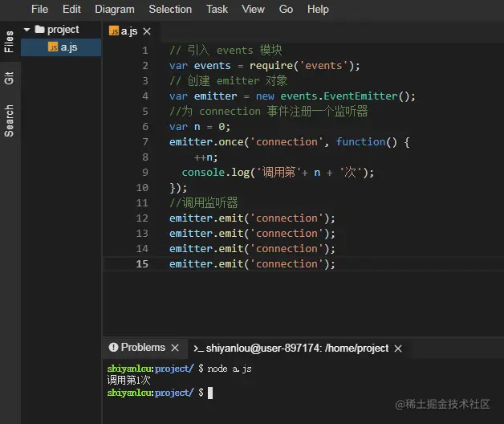Open the Selection menu

point(170,9)
